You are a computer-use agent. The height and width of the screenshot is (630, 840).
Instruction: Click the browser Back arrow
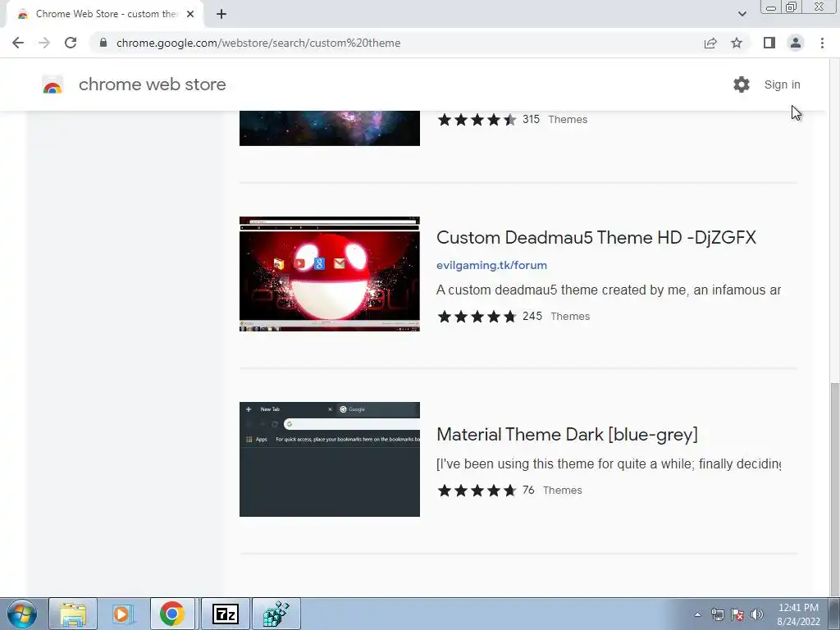18,43
